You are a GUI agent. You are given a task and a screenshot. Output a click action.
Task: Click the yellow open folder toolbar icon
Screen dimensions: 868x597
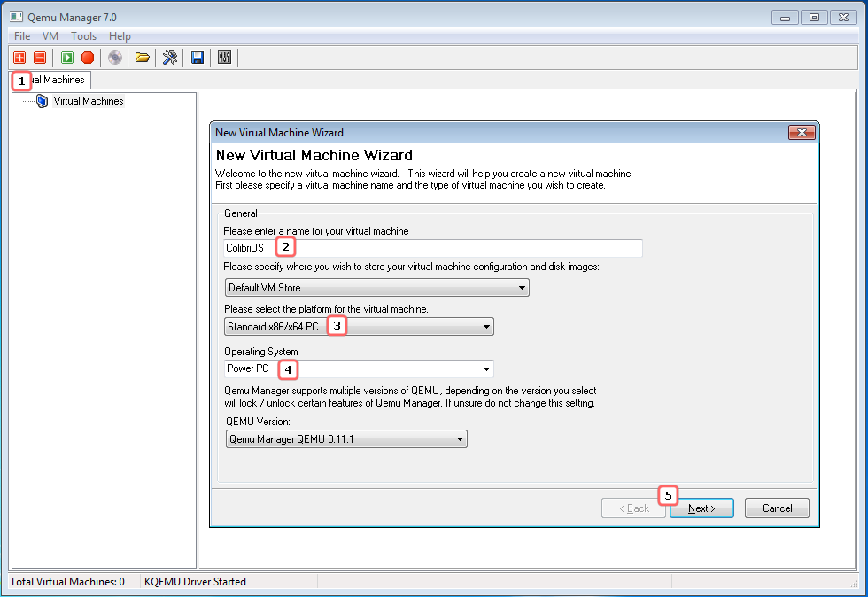pos(143,58)
